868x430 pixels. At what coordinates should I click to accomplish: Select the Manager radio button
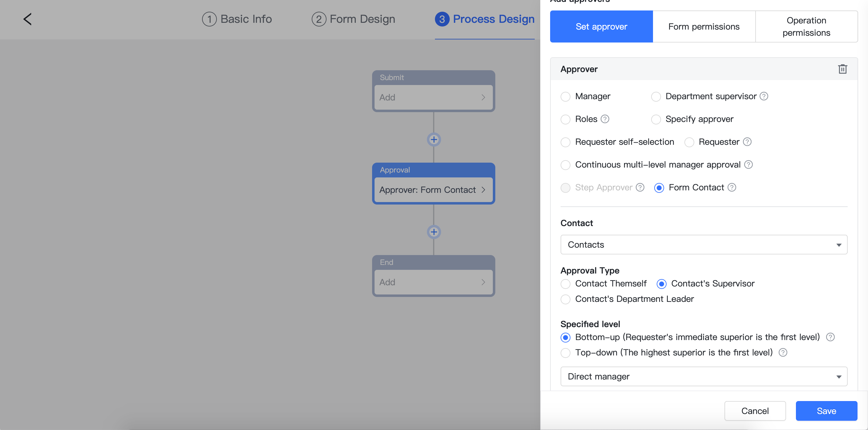[x=566, y=97]
